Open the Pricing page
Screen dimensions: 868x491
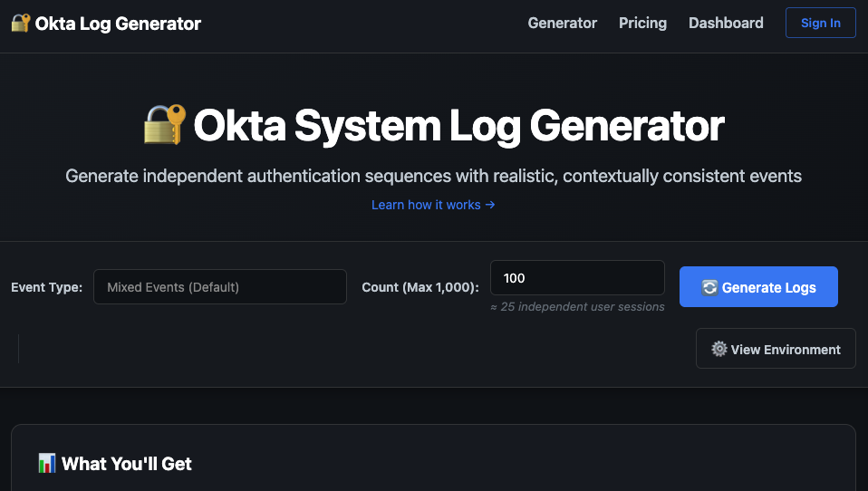642,23
